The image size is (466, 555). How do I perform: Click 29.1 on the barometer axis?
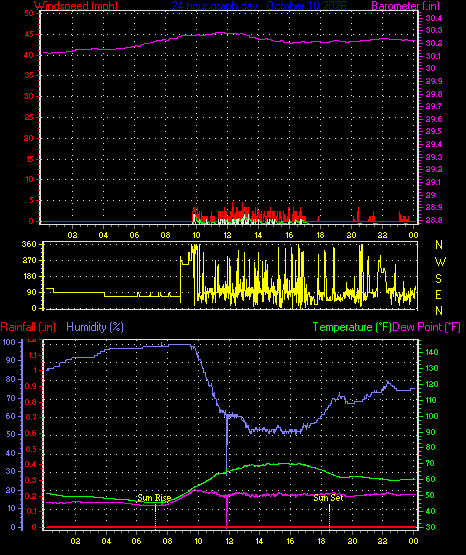coord(433,182)
